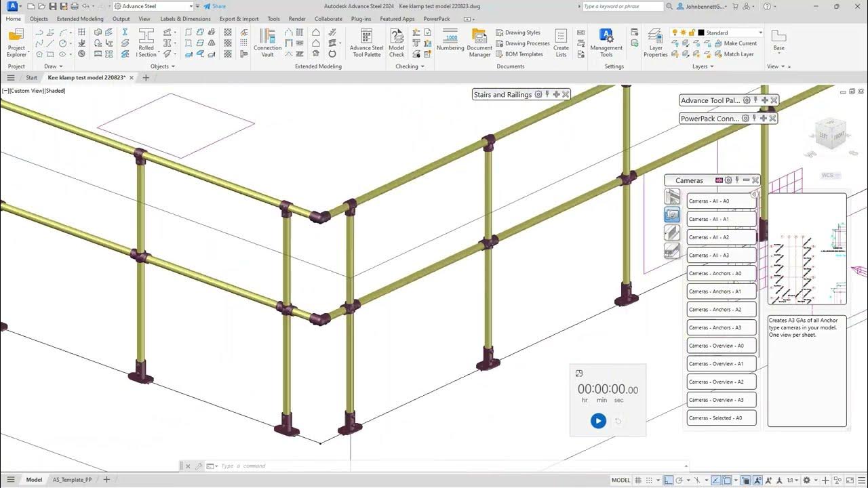The height and width of the screenshot is (488, 868).
Task: Click the Save icon in quick access toolbar
Action: [x=53, y=6]
